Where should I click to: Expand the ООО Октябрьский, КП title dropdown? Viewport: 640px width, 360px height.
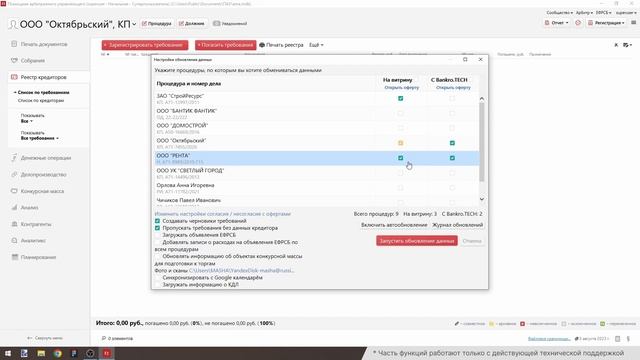pyautogui.click(x=134, y=24)
